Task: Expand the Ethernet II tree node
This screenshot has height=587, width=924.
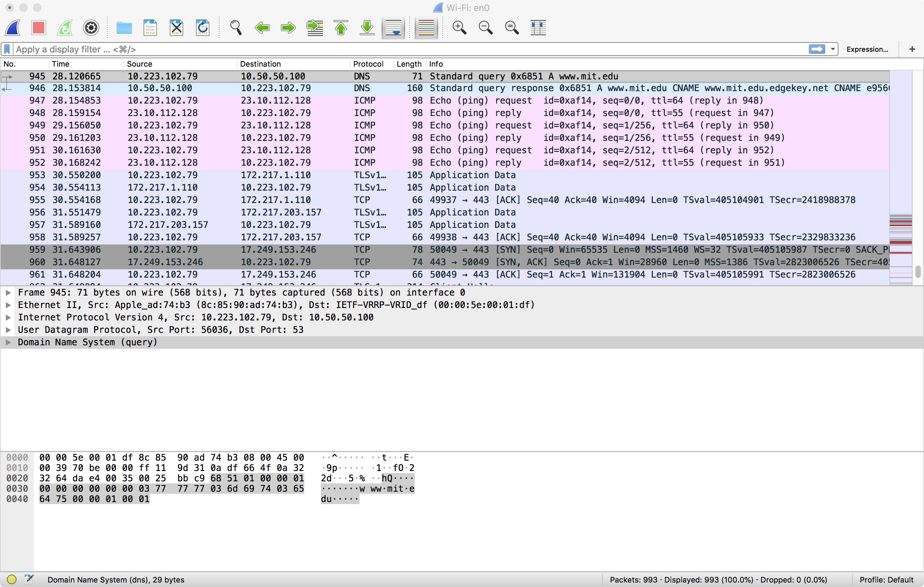Action: pyautogui.click(x=8, y=305)
